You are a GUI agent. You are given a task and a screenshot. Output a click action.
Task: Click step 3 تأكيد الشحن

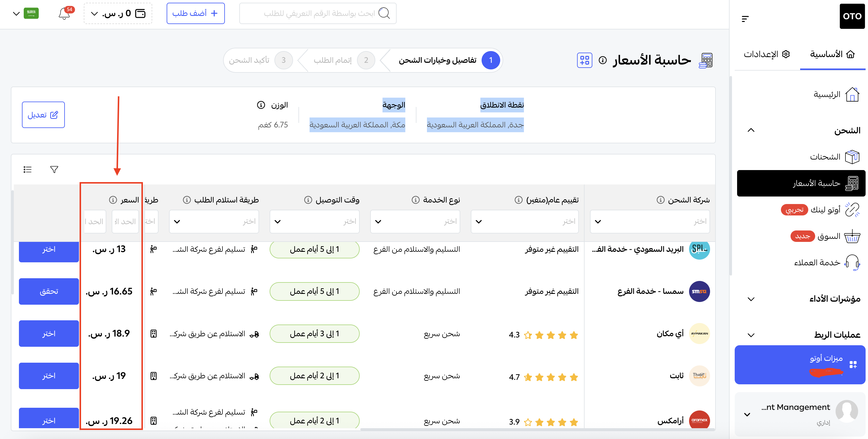tap(261, 60)
